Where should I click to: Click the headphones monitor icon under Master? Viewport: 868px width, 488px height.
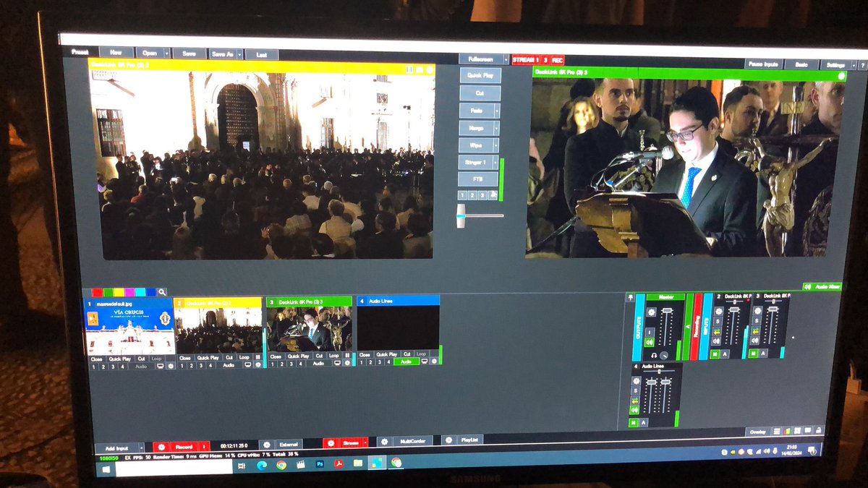coord(653,355)
